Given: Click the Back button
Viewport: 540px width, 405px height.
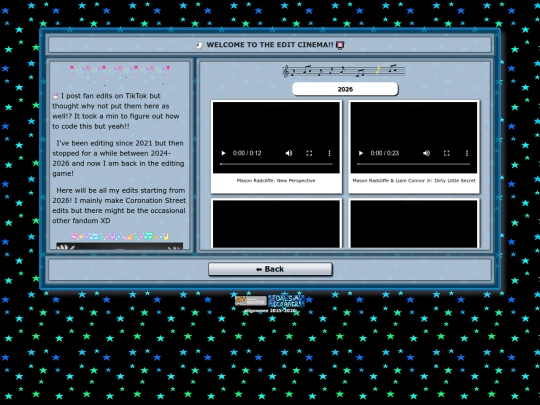Looking at the screenshot, I should (270, 269).
